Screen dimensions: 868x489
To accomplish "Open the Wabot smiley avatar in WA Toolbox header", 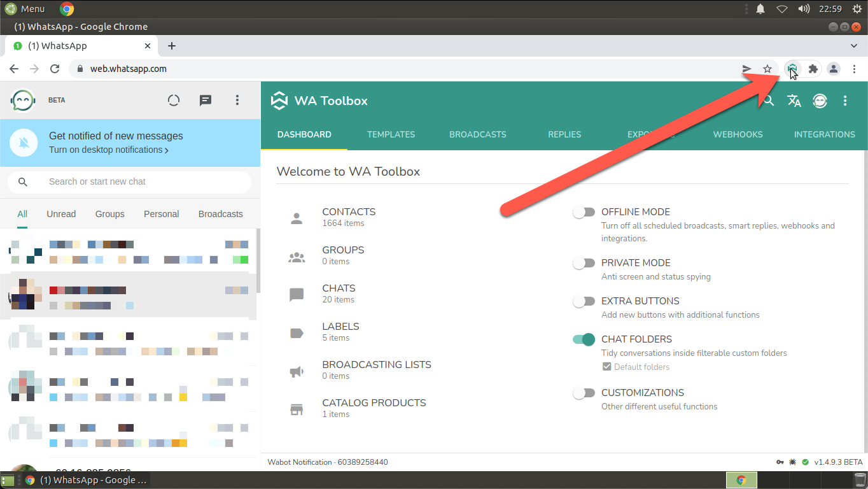I will pos(820,101).
